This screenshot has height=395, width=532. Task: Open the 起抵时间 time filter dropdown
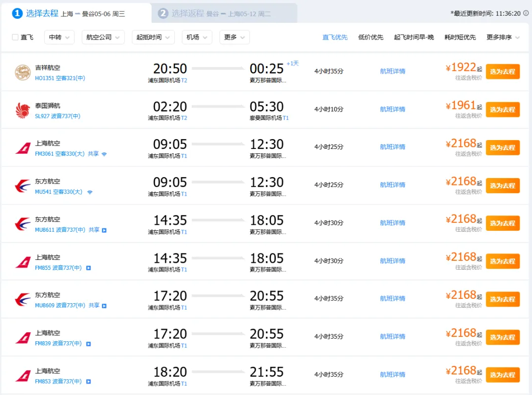(x=153, y=37)
